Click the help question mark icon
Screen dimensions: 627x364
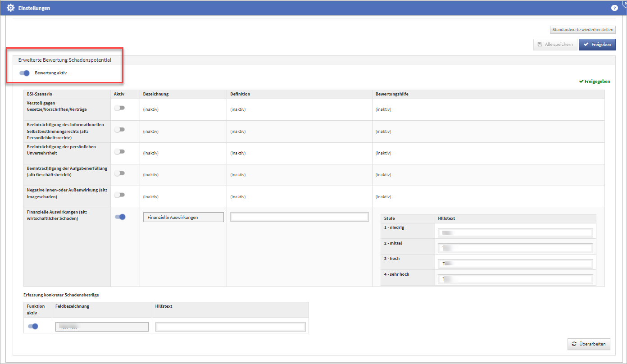tap(614, 8)
